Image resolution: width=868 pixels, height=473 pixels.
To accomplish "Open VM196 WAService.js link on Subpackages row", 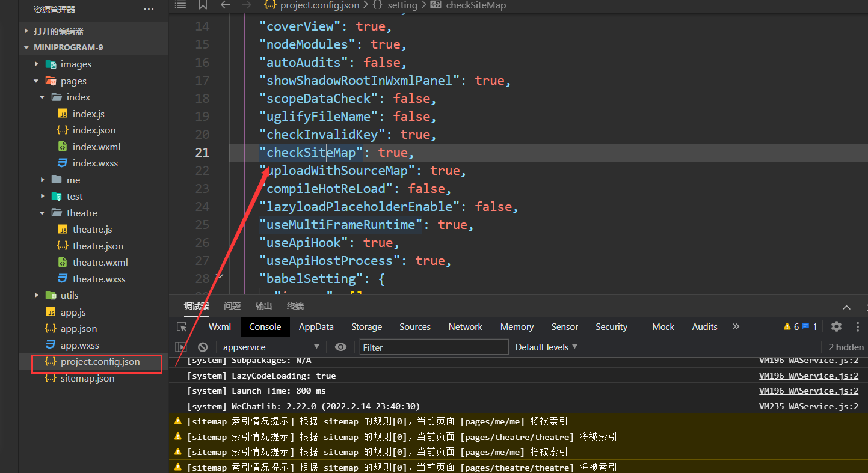I will pyautogui.click(x=808, y=360).
